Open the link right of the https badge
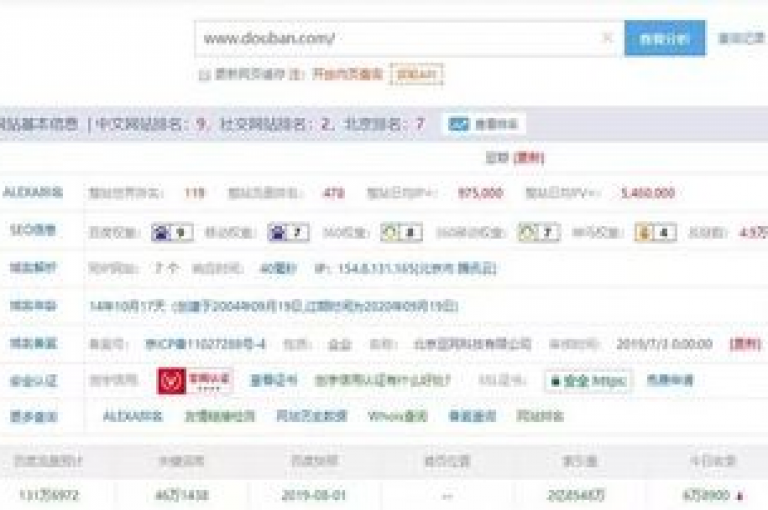Screen dimensions: 768x510 (670, 380)
